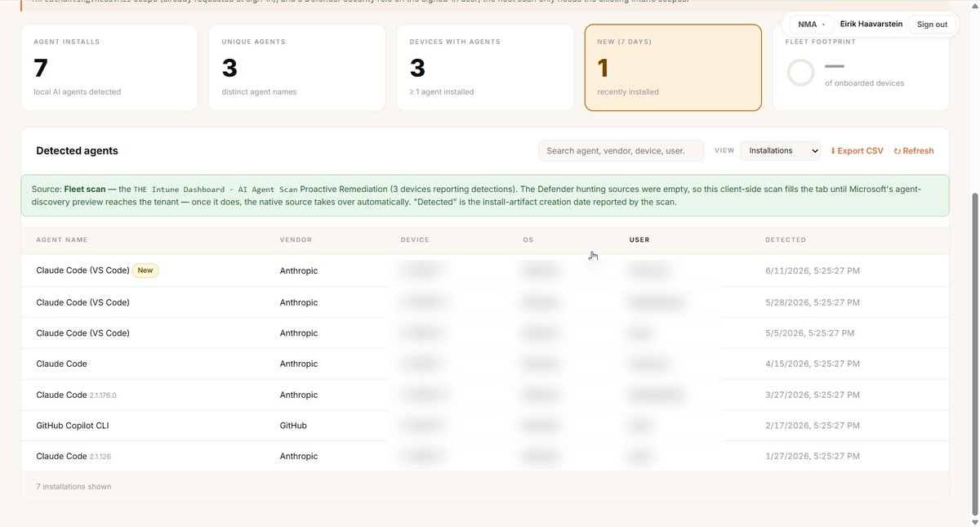The image size is (980, 527).
Task: Sort by Detected column header
Action: (x=786, y=240)
